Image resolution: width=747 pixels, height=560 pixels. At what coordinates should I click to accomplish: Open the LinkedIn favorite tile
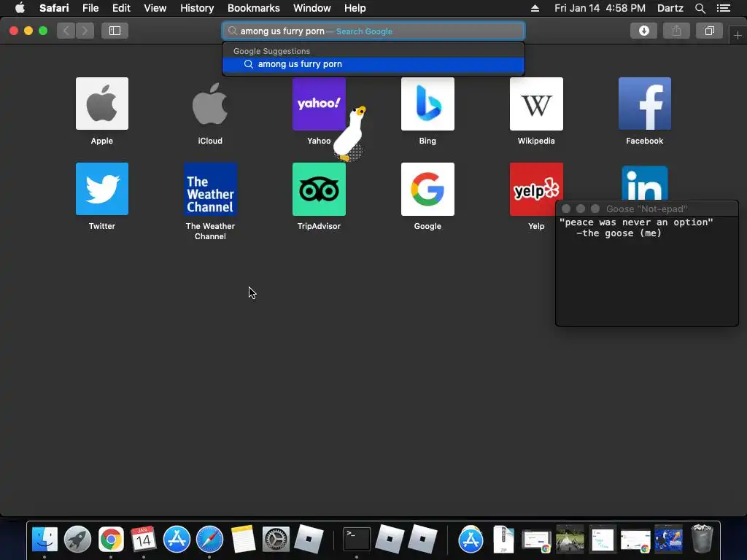click(x=645, y=183)
